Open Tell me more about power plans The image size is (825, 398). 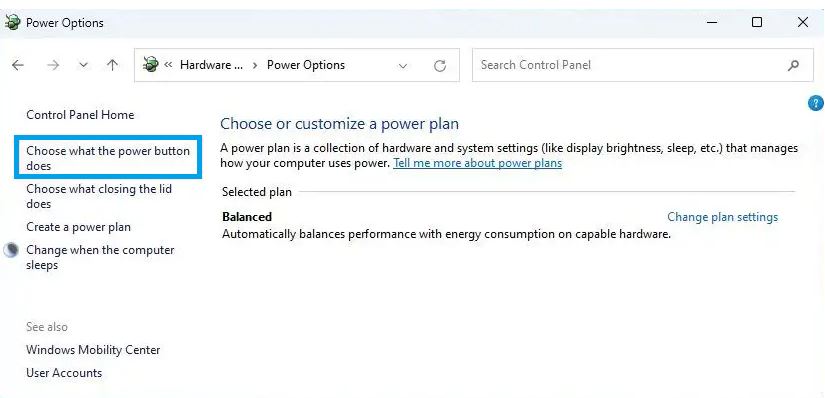(x=478, y=163)
